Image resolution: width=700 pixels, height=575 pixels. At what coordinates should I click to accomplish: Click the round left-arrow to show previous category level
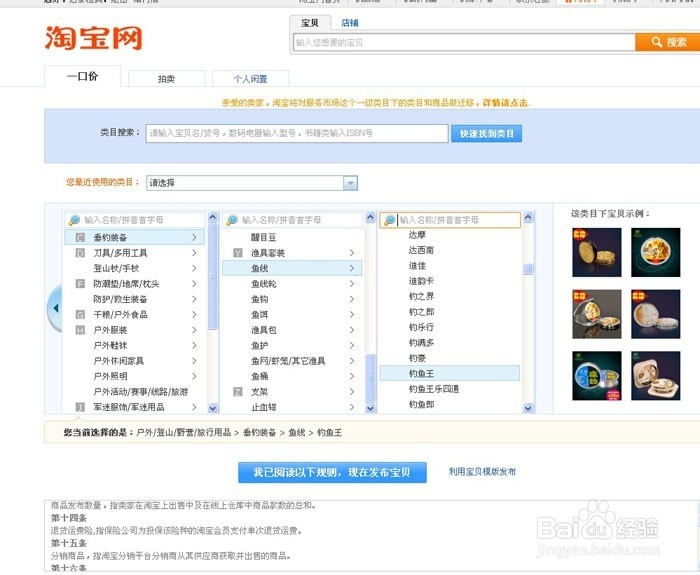coord(55,308)
